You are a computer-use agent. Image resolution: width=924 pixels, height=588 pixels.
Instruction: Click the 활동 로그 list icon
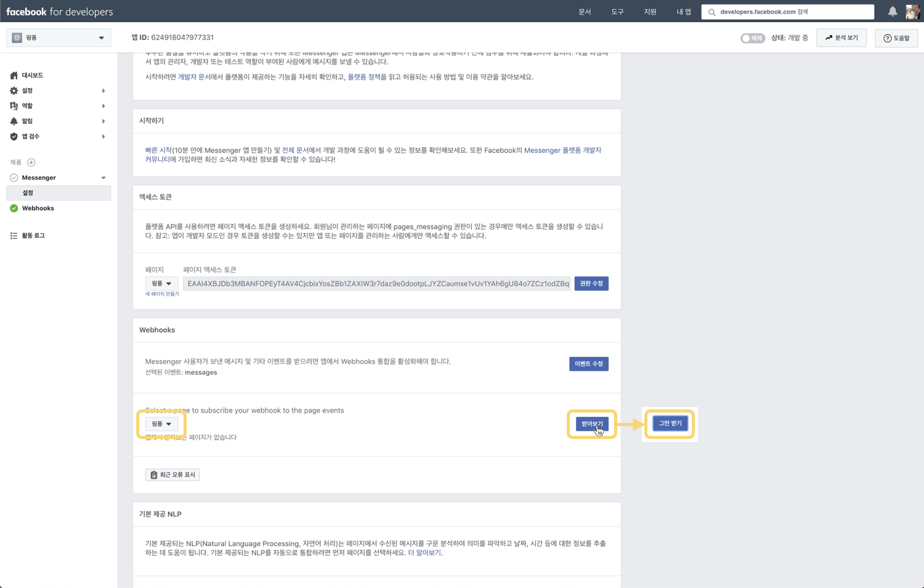pyautogui.click(x=14, y=236)
